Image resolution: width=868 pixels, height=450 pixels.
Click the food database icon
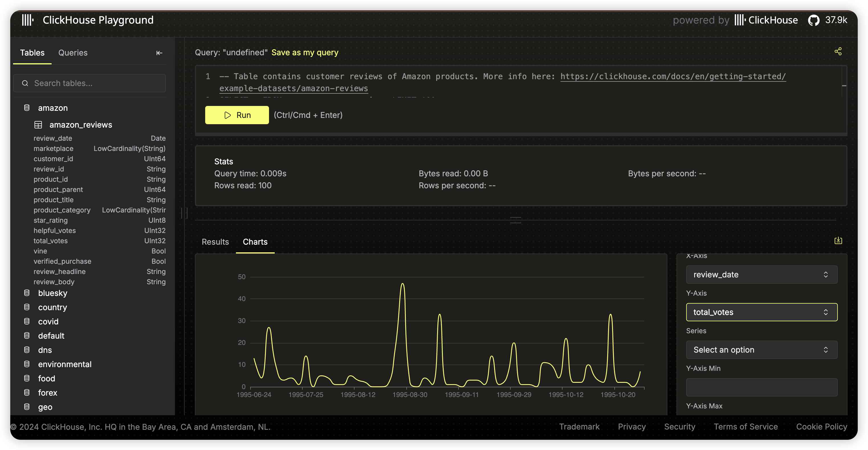27,378
